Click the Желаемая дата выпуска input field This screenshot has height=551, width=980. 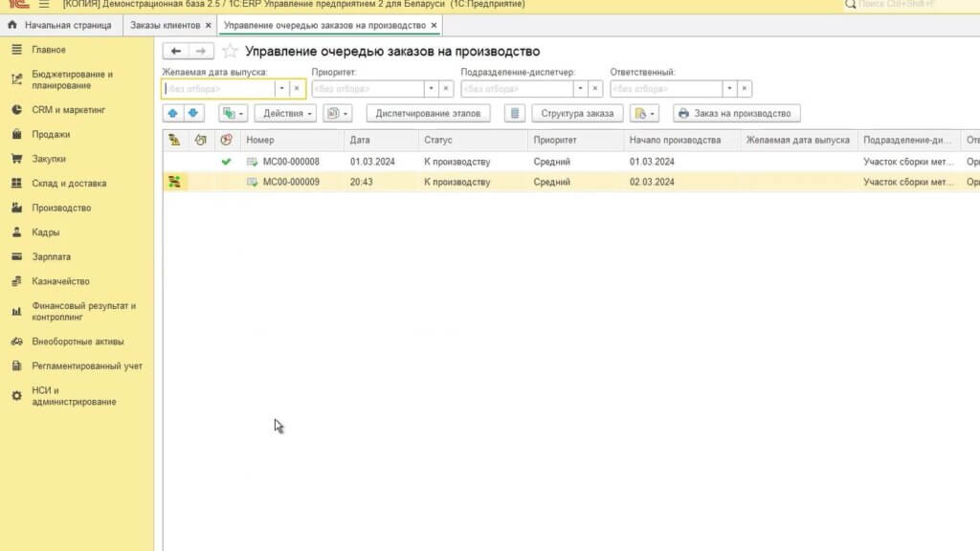218,88
